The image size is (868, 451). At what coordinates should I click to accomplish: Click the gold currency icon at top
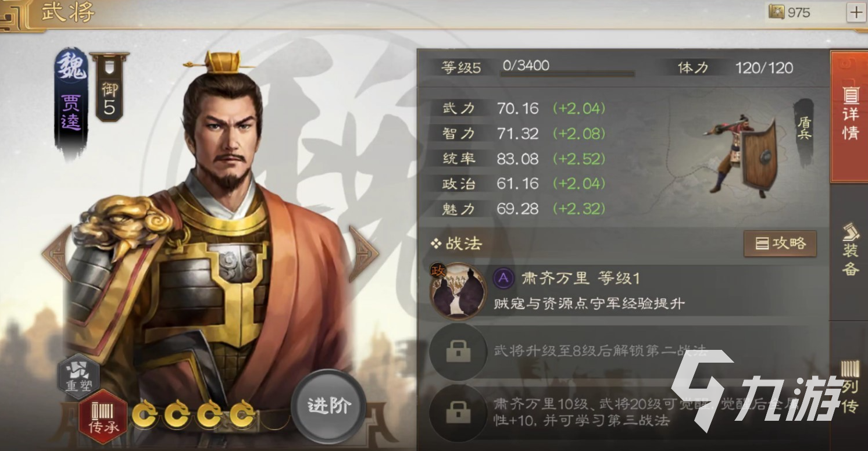[777, 12]
